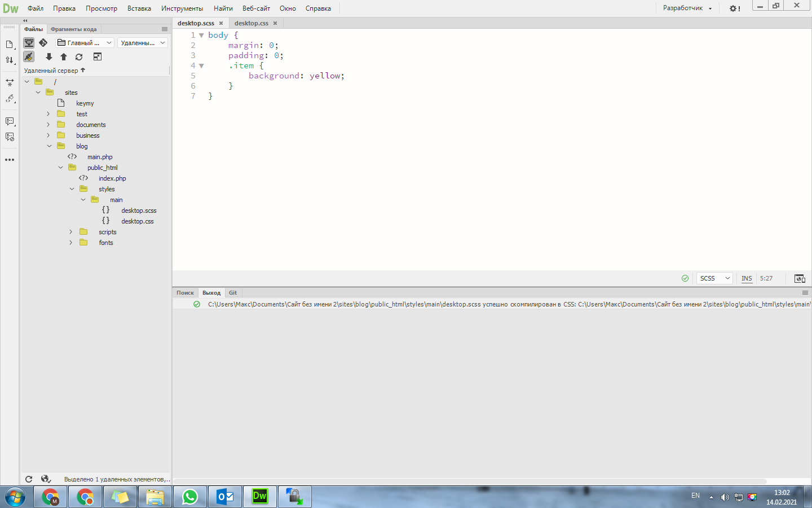Screen dimensions: 812x508
Task: Collapse the public_html folder
Action: [60, 168]
